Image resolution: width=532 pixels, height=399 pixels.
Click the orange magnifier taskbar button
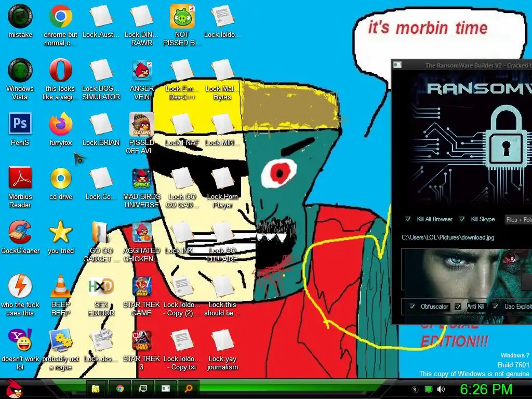[188, 389]
